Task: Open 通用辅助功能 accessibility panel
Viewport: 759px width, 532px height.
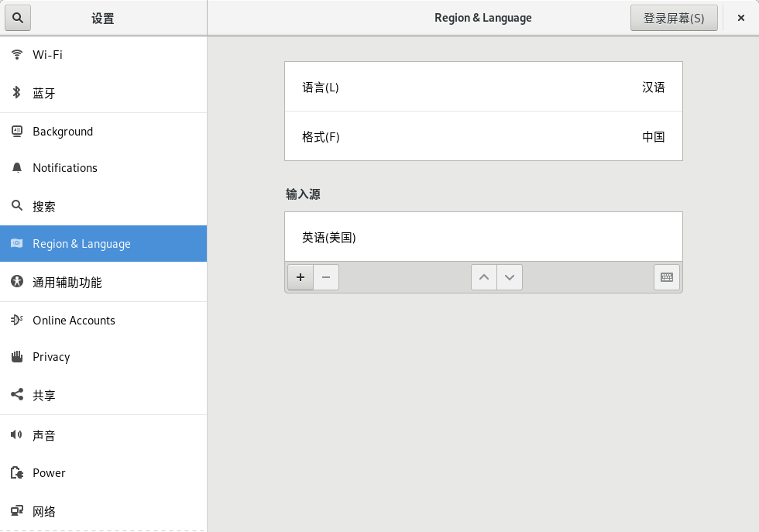Action: pyautogui.click(x=103, y=283)
